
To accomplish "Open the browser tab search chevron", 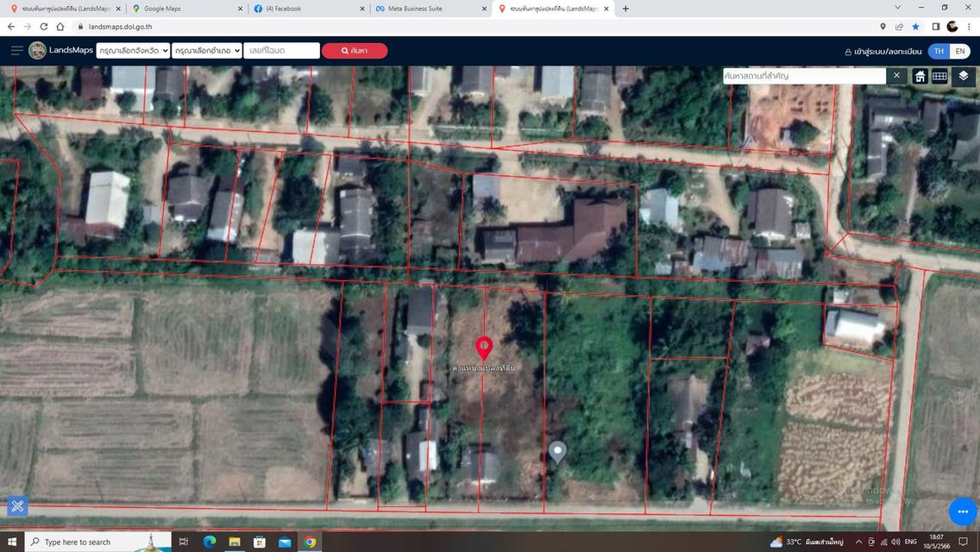I will click(897, 8).
